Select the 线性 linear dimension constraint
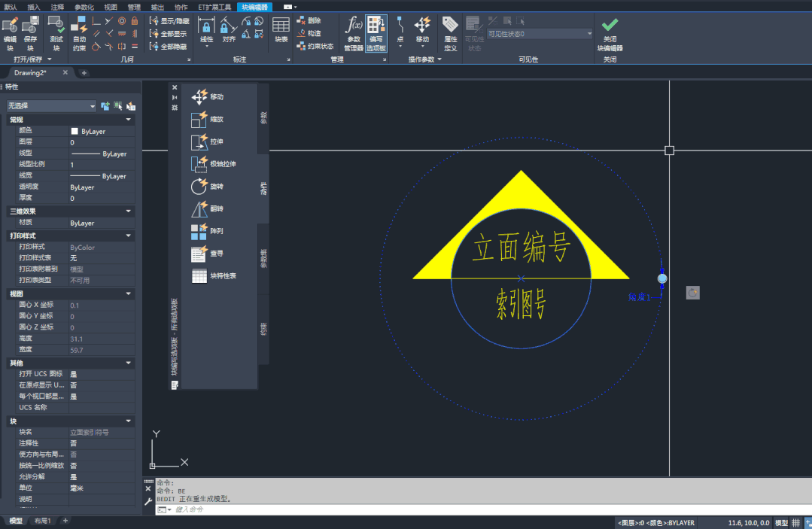 click(x=206, y=31)
